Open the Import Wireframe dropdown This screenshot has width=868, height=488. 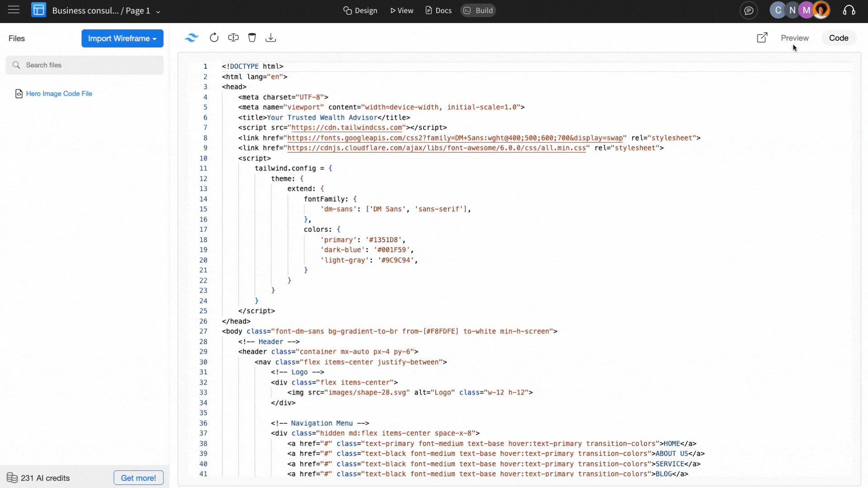123,38
